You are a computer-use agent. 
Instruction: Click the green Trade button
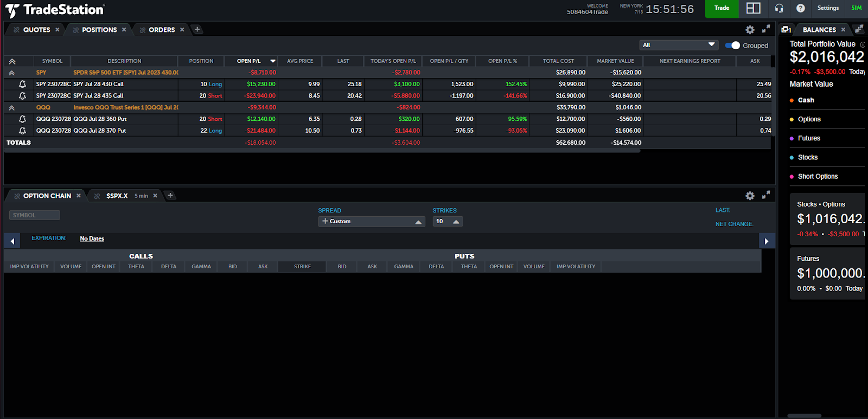[x=722, y=9]
